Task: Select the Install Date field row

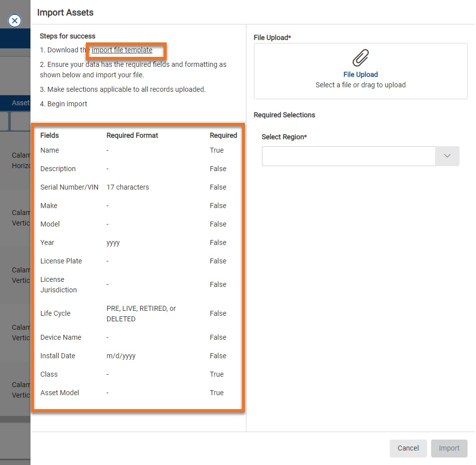Action: (x=58, y=356)
